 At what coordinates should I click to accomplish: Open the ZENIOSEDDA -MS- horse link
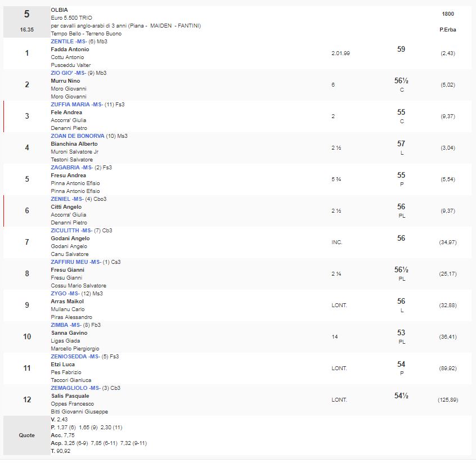pos(75,357)
